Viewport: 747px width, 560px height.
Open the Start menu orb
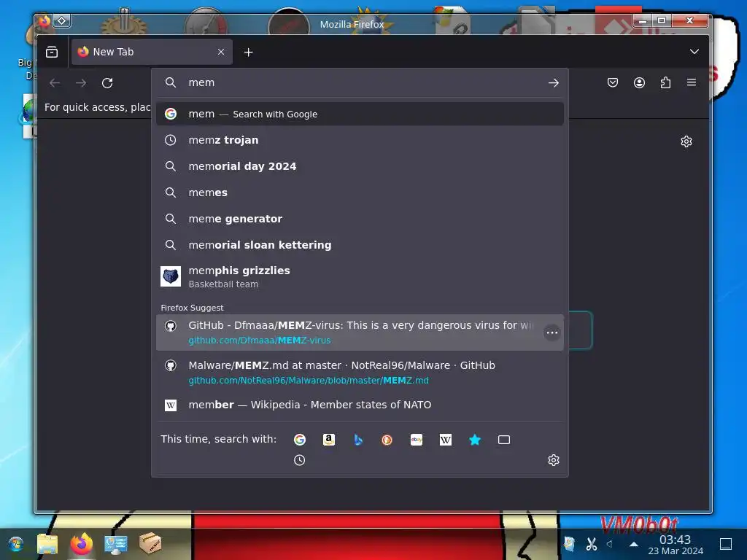point(16,544)
